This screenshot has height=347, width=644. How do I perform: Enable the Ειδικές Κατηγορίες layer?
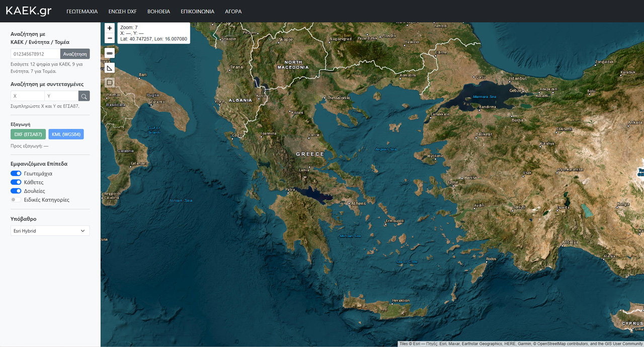coord(15,199)
